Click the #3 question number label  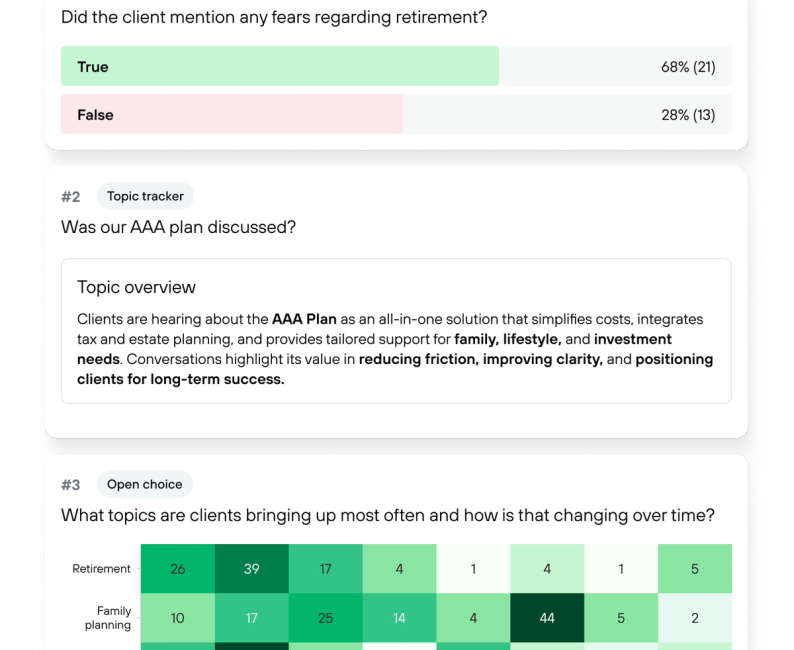click(70, 484)
